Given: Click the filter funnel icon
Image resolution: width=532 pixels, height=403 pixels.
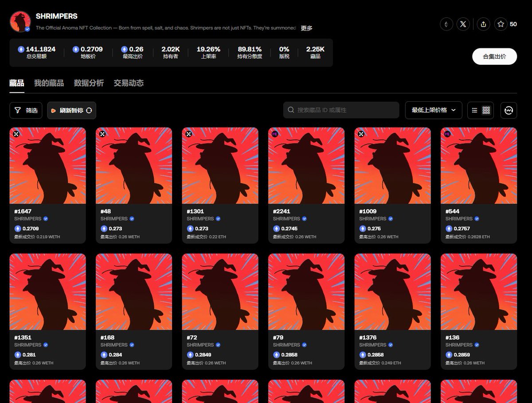Looking at the screenshot, I should (x=18, y=110).
